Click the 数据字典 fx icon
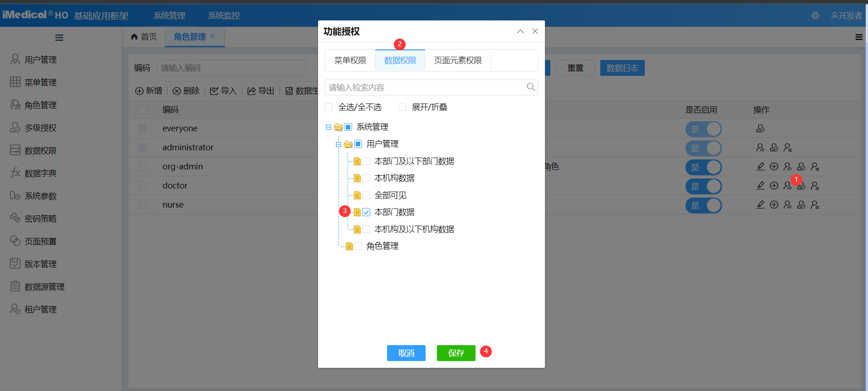Viewport: 868px width, 391px height. pos(15,173)
